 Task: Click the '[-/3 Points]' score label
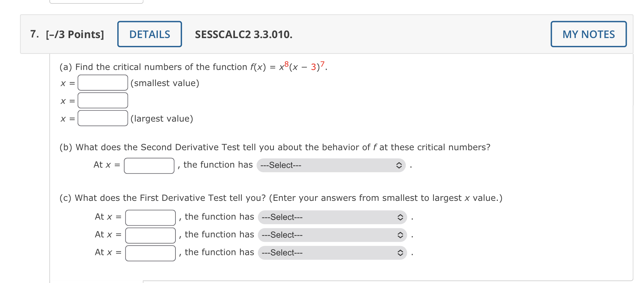click(75, 35)
